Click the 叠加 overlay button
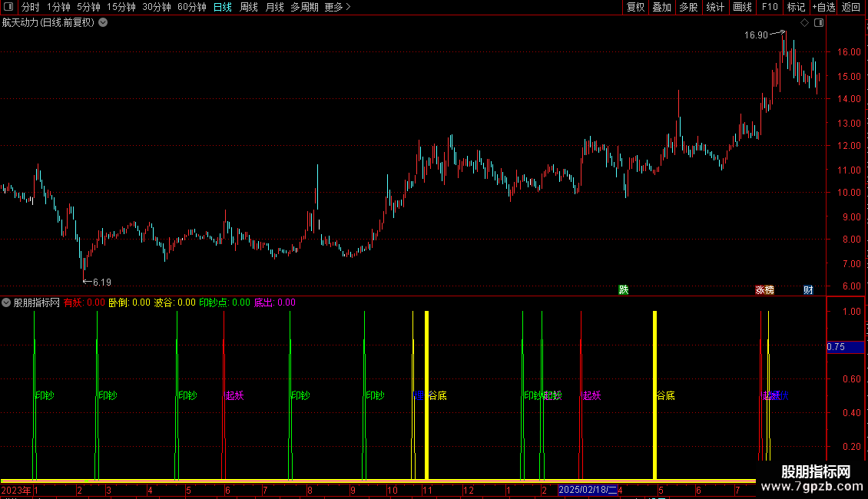 [662, 7]
